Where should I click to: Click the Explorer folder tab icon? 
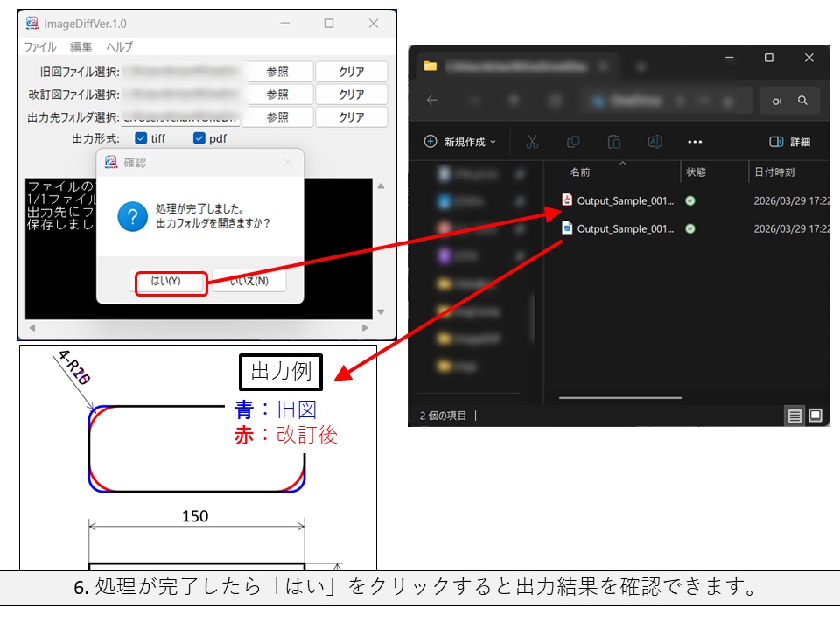[x=430, y=66]
